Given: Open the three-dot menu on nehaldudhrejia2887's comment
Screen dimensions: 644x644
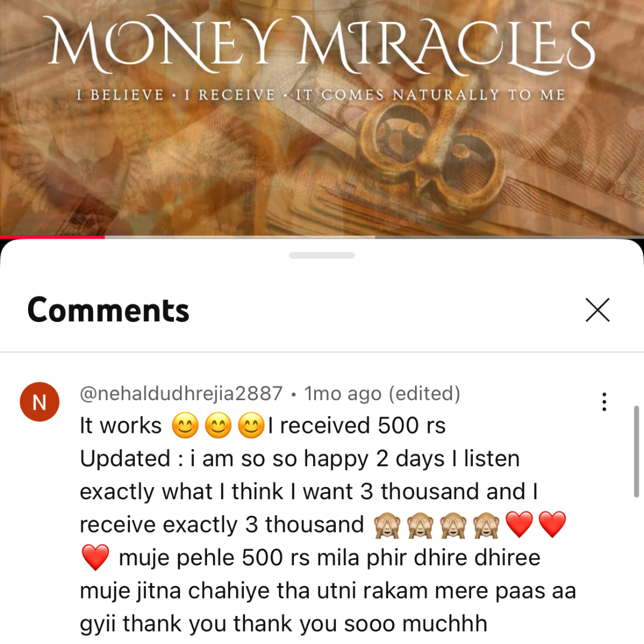Looking at the screenshot, I should pyautogui.click(x=604, y=402).
